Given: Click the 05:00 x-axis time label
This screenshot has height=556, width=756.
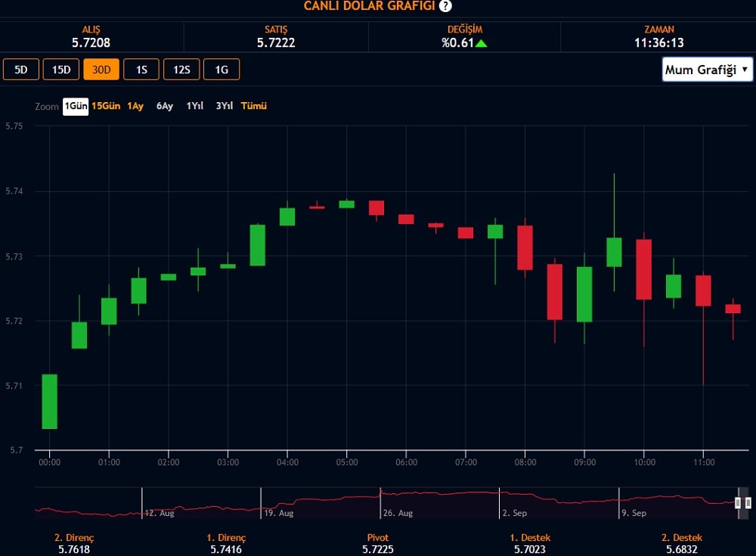Looking at the screenshot, I should coord(347,462).
